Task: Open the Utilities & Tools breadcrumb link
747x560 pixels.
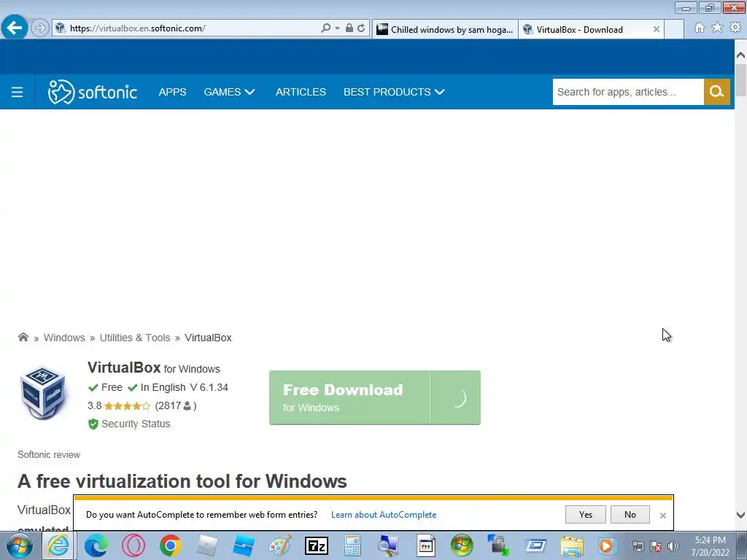Action: click(135, 338)
